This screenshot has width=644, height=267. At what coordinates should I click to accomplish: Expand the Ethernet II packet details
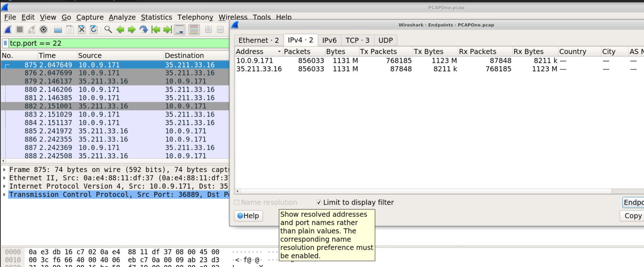[x=4, y=178]
